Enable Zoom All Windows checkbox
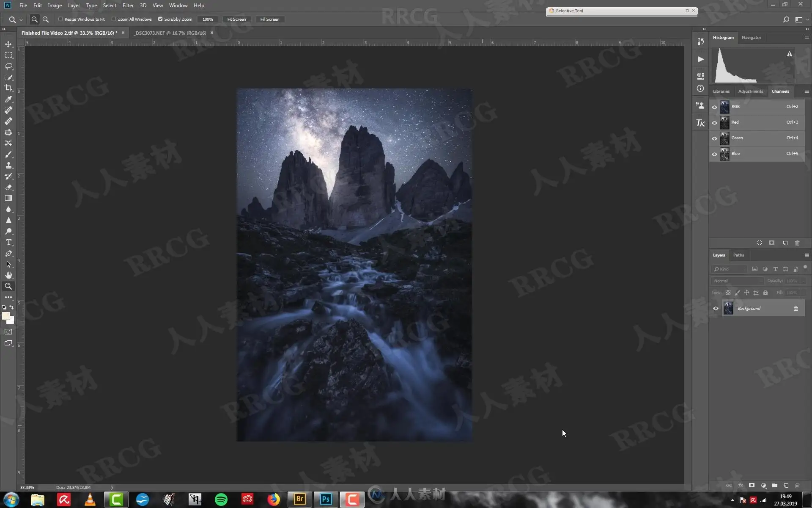The width and height of the screenshot is (812, 508). pos(114,19)
